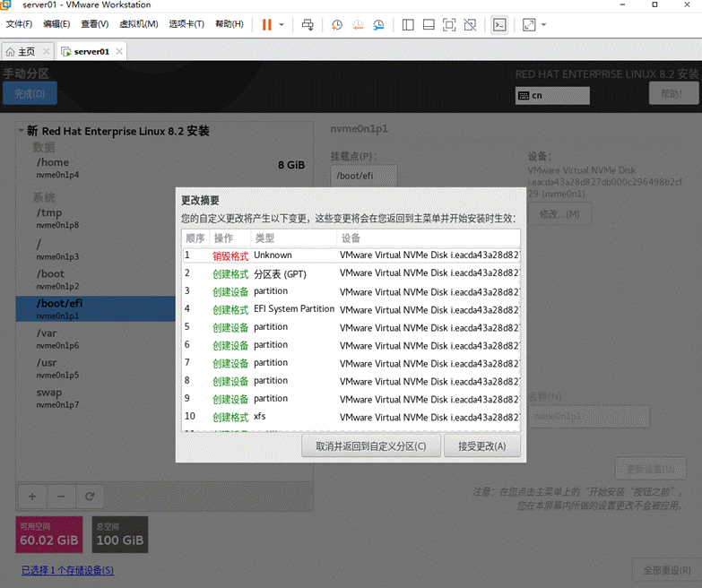Image resolution: width=702 pixels, height=588 pixels.
Task: Toggle Unity mode icon
Action: click(x=470, y=24)
